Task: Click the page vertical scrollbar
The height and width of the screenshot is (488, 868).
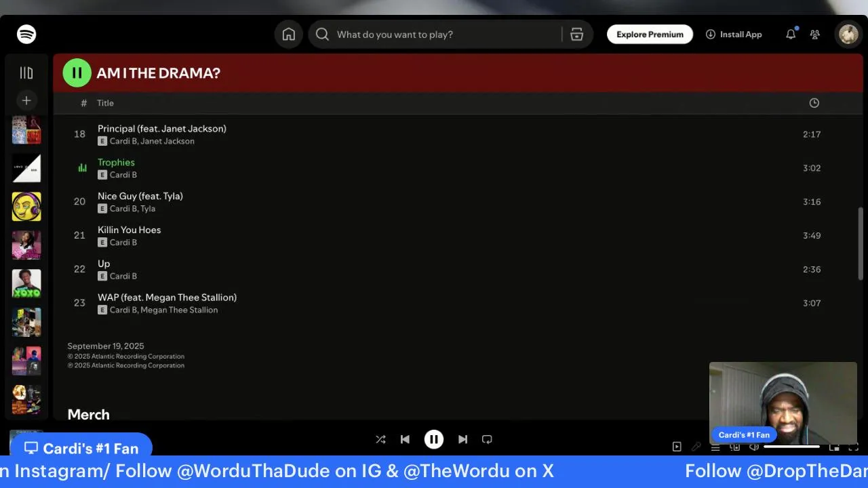Action: click(x=861, y=243)
